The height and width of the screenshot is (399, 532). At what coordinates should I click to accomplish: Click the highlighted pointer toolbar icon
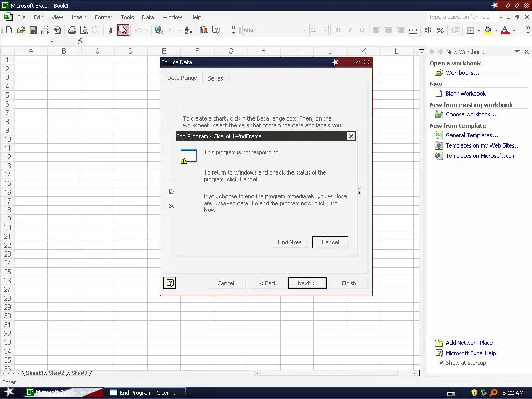(x=123, y=30)
